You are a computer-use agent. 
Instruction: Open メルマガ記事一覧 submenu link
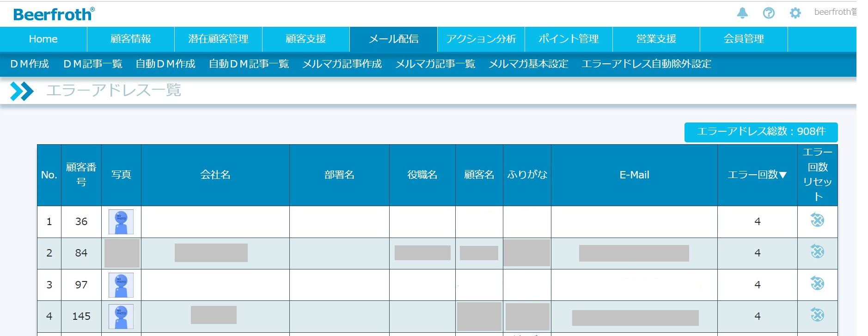coord(435,64)
